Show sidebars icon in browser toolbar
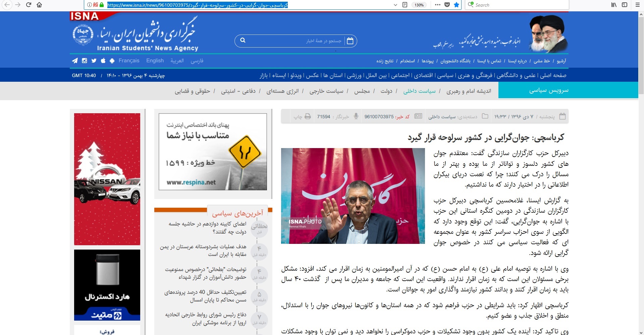644x335 pixels. pyautogui.click(x=625, y=5)
